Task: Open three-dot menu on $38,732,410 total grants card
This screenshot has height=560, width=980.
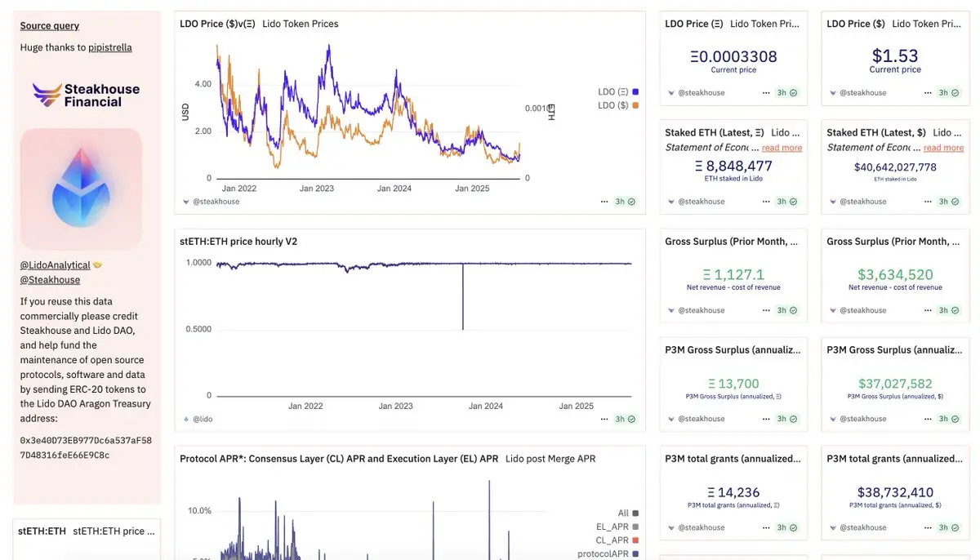Action: click(928, 527)
